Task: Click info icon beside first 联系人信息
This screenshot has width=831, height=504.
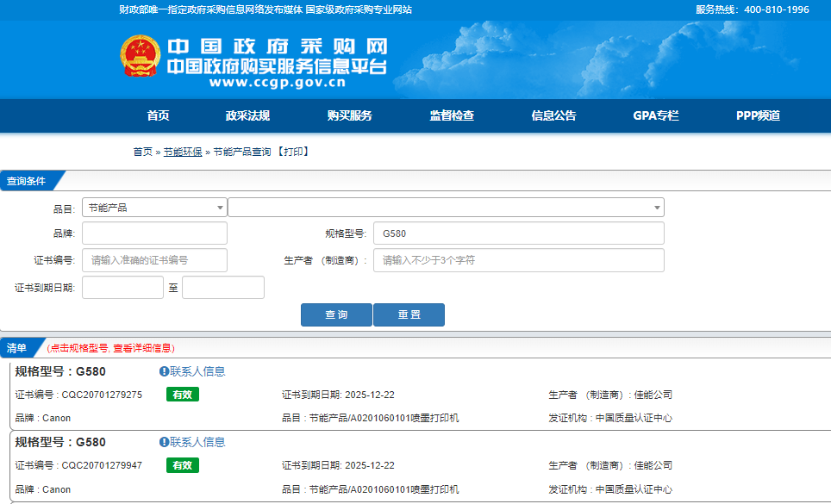Action: [x=164, y=371]
